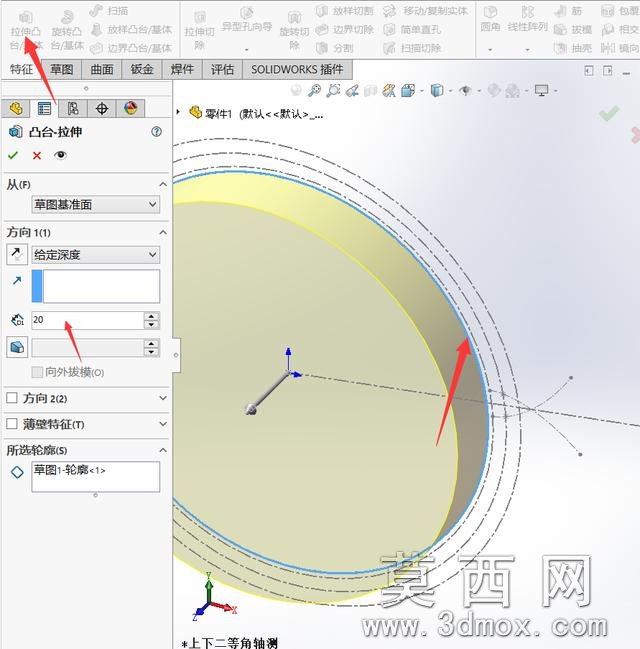Enable the 方向 2(2) checkbox
This screenshot has width=640, height=649.
[12, 398]
